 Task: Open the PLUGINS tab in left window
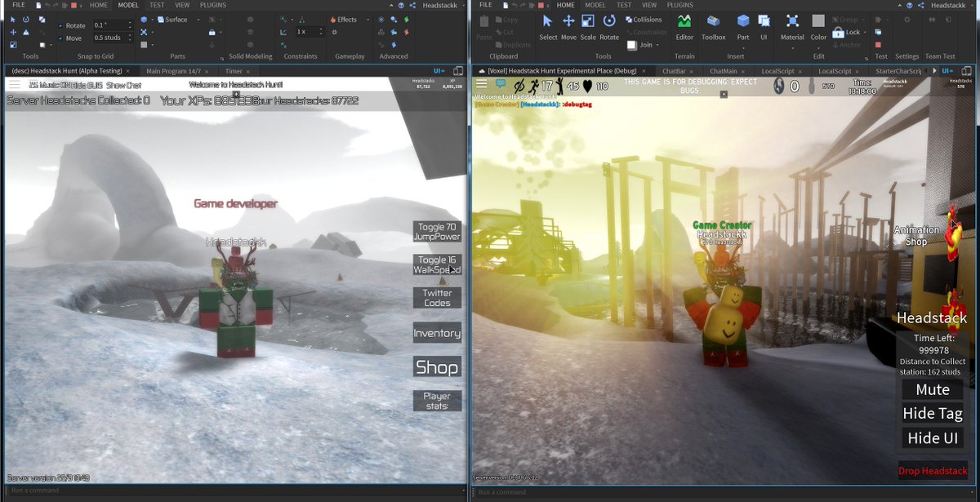point(213,5)
